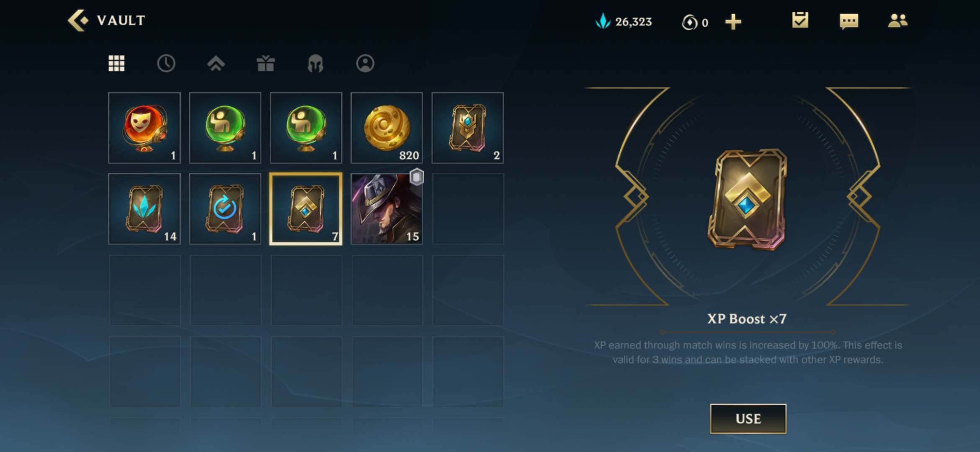Open the missions checklist icon
The height and width of the screenshot is (452, 980).
800,20
